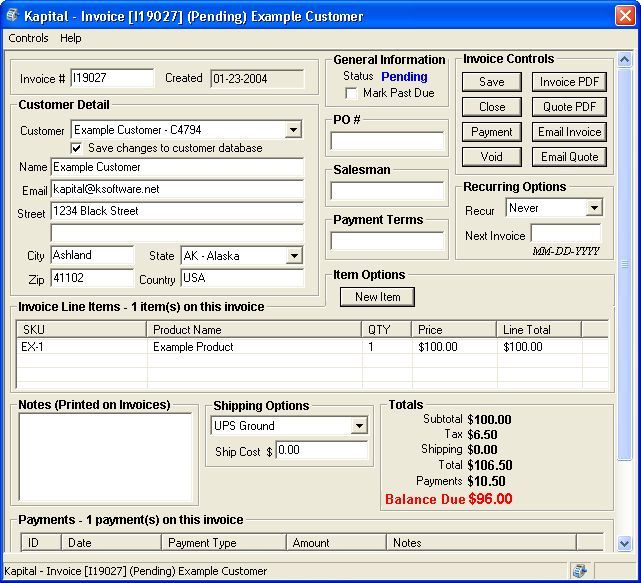The height and width of the screenshot is (583, 641).
Task: Click the Tax $6.50 value
Action: click(482, 435)
